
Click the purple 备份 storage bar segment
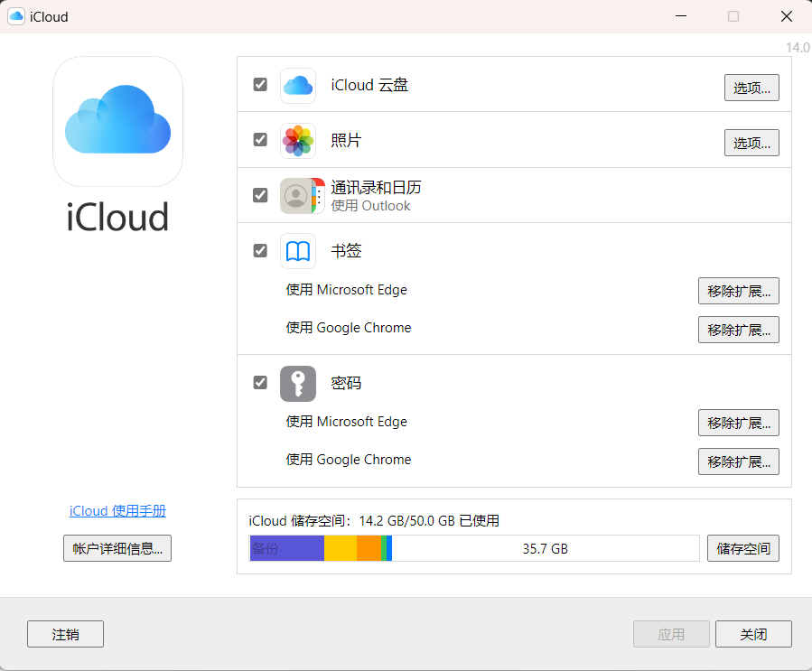coord(287,548)
